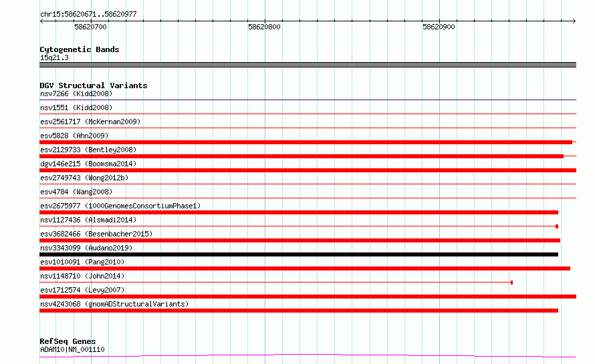Screen dimensions: 595x364
Task: Open the ADAM10|NM_001110 gene label
Action: pos(72,349)
